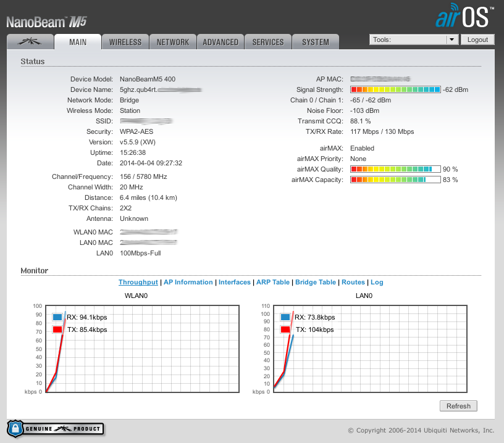Click the airMAX Capacity 83 % value
504x443 pixels.
point(450,180)
